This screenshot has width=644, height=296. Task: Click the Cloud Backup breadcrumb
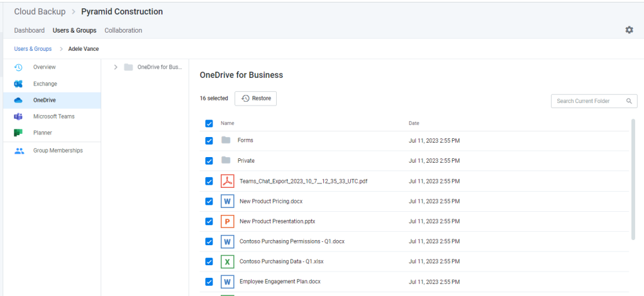click(40, 11)
